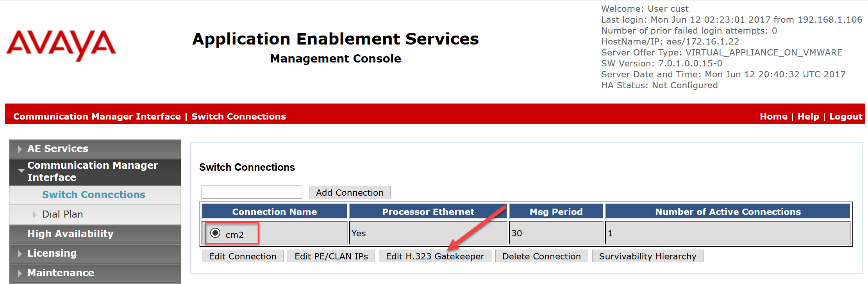Click Processor Ethernet column header
The height and width of the screenshot is (284, 868).
tap(428, 211)
